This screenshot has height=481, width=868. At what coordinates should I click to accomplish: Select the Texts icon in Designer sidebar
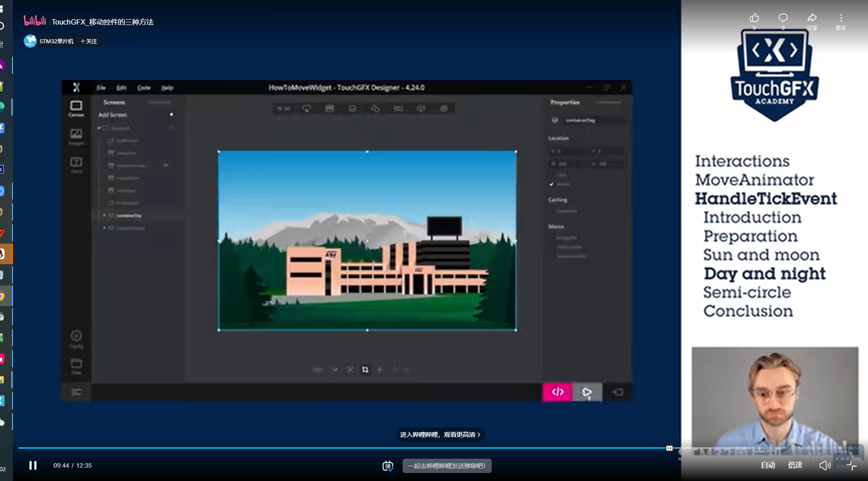(76, 165)
